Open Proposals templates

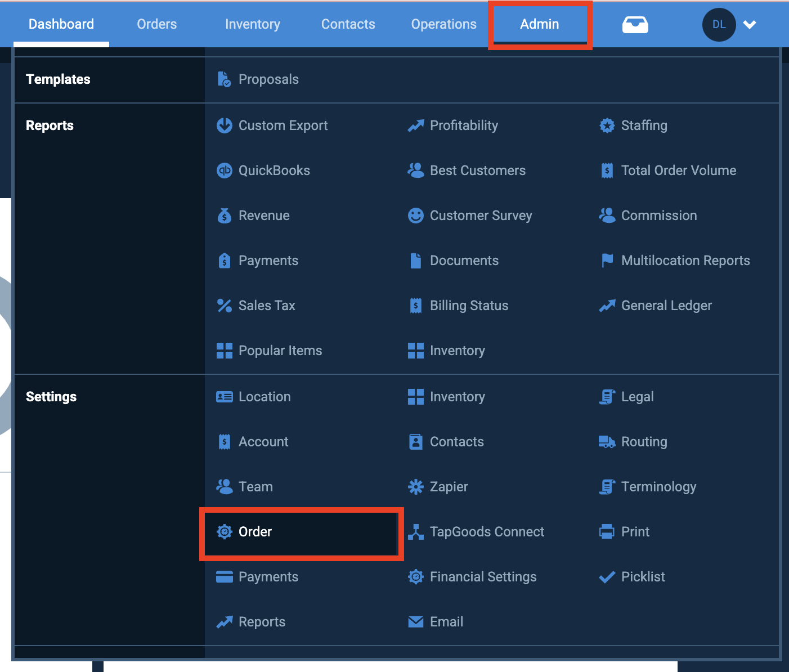268,79
